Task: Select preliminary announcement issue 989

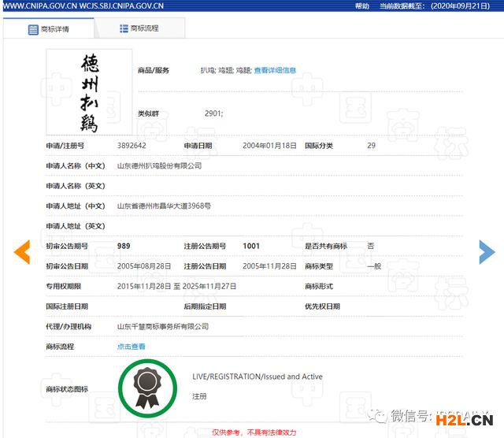Action: click(124, 246)
